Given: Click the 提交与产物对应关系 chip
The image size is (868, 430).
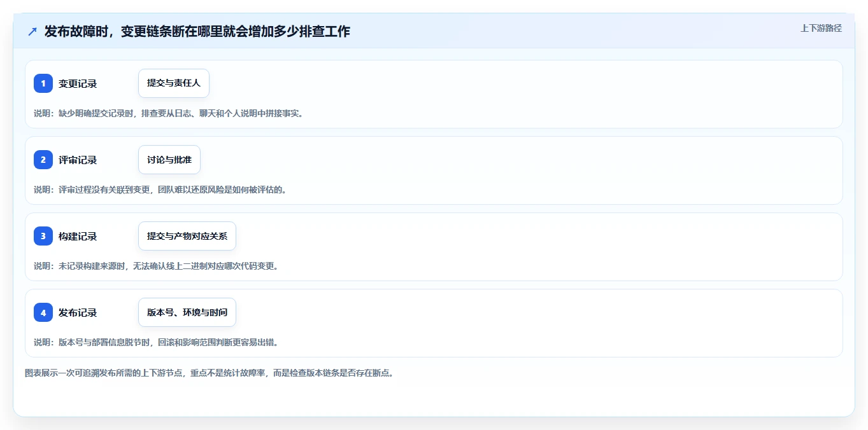Looking at the screenshot, I should [187, 236].
